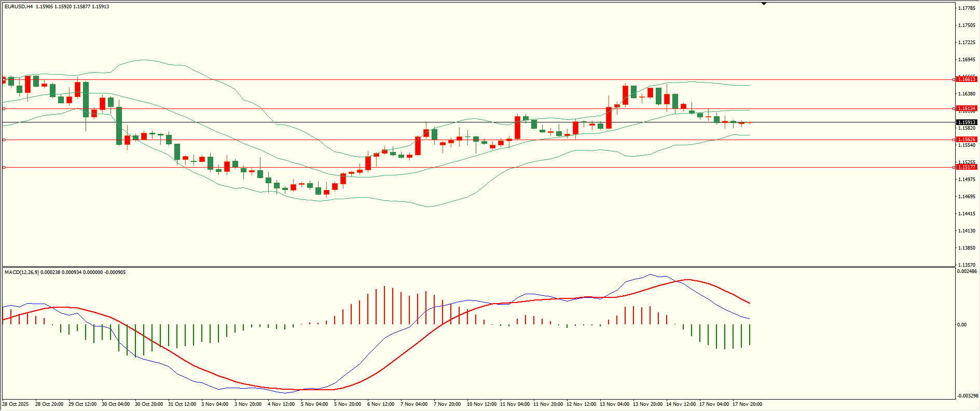The height and width of the screenshot is (411, 980).
Task: Click right anchor handle of 1.15626 line
Action: tap(954, 140)
